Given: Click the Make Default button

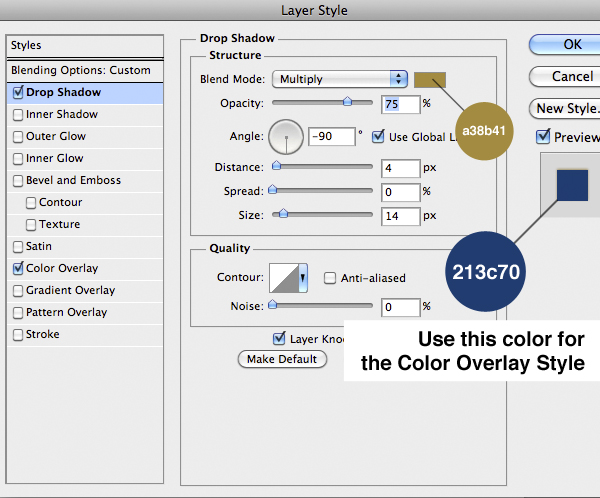Looking at the screenshot, I should coord(282,359).
